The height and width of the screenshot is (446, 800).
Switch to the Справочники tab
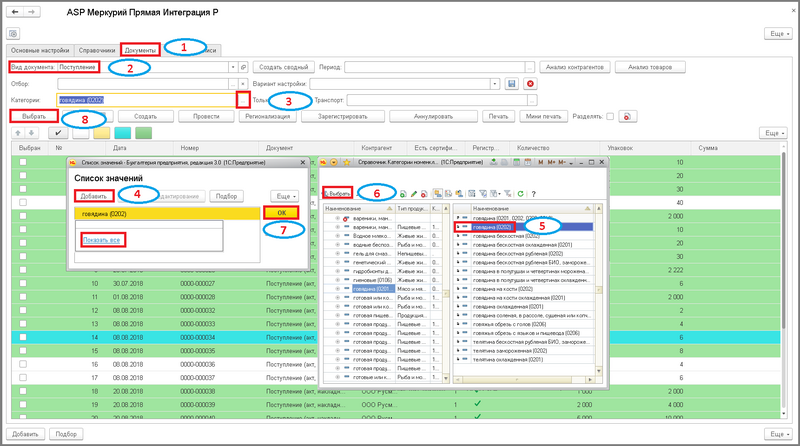(97, 51)
